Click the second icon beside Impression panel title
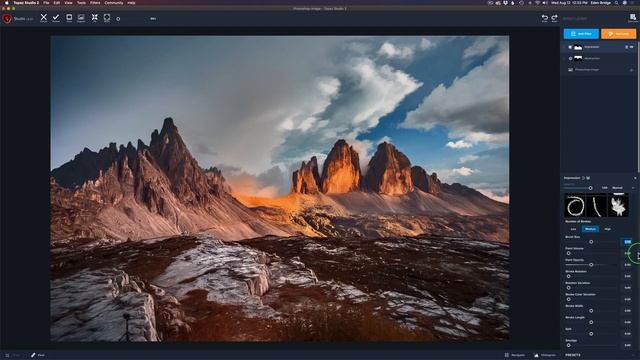The image size is (640, 360). coord(588,178)
